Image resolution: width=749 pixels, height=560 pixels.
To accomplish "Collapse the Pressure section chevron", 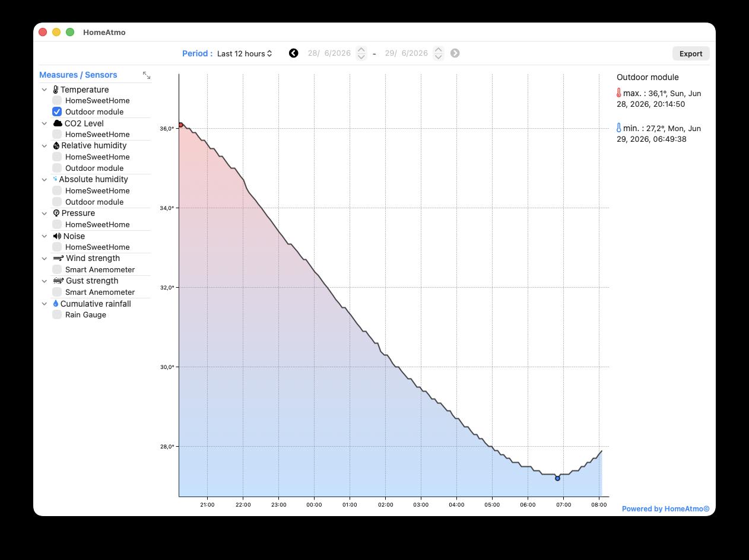I will coord(45,213).
